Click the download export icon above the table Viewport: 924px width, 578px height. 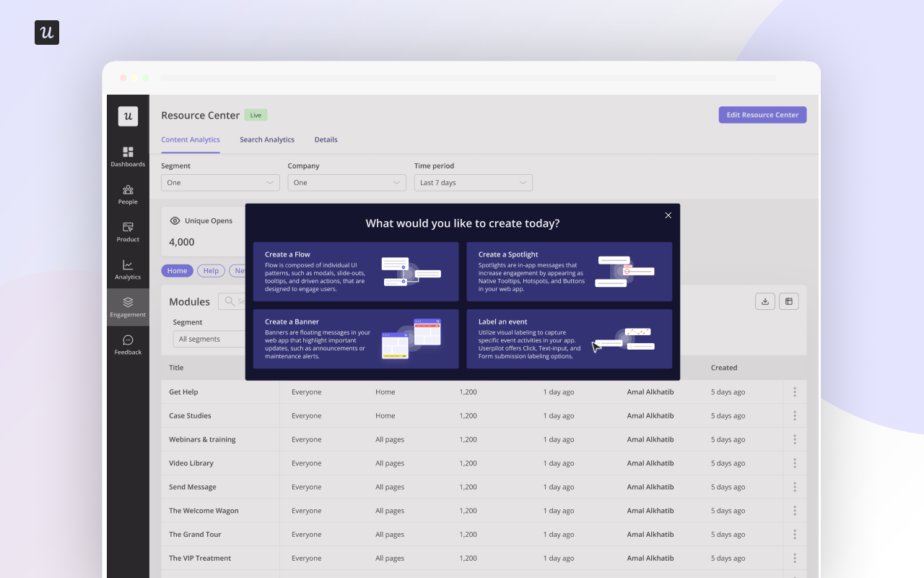pos(765,301)
